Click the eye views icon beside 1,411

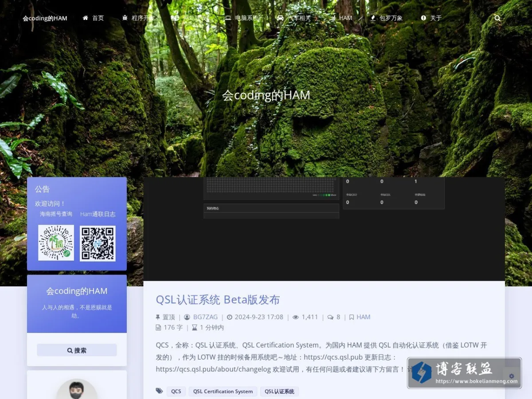[x=296, y=317]
